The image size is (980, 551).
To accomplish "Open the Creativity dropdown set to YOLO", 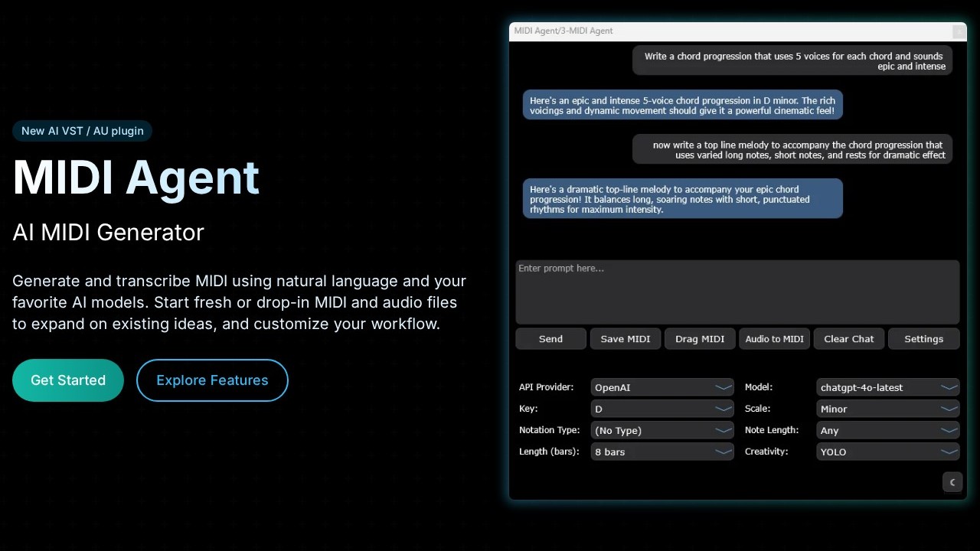I will tap(888, 452).
